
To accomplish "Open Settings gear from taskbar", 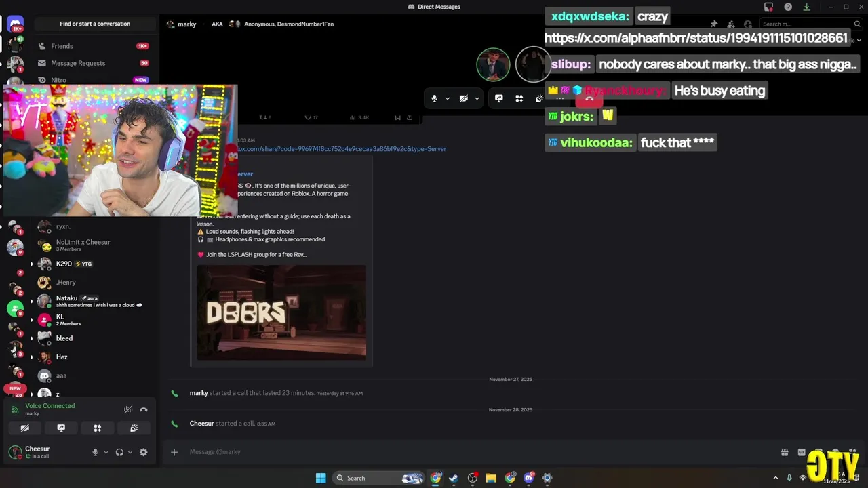I will point(547,478).
